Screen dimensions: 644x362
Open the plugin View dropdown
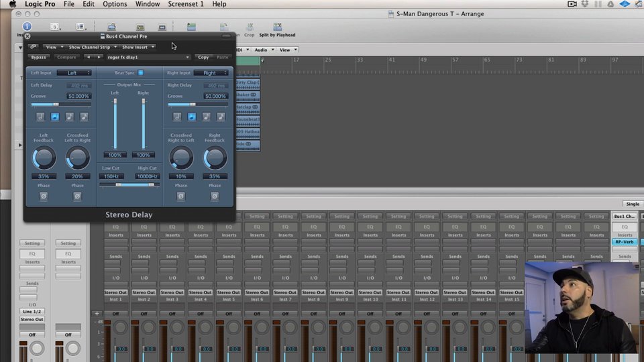point(54,47)
